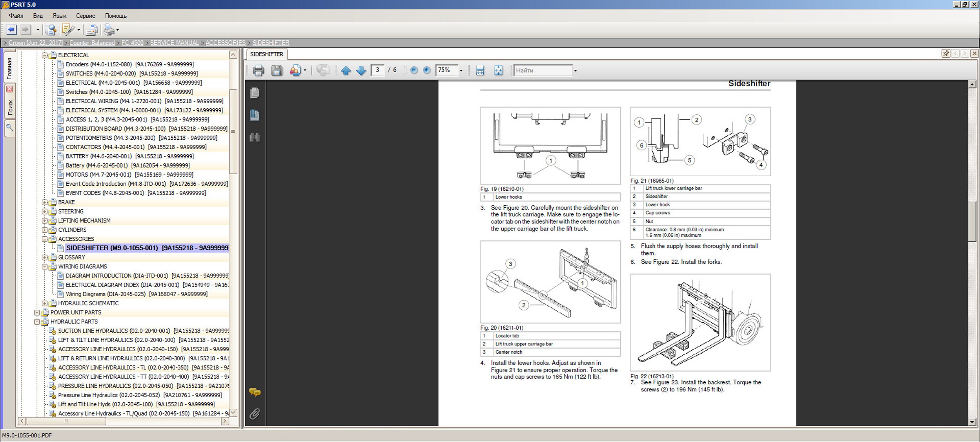This screenshot has height=442, width=980.
Task: Click the Найти search field
Action: (x=543, y=70)
